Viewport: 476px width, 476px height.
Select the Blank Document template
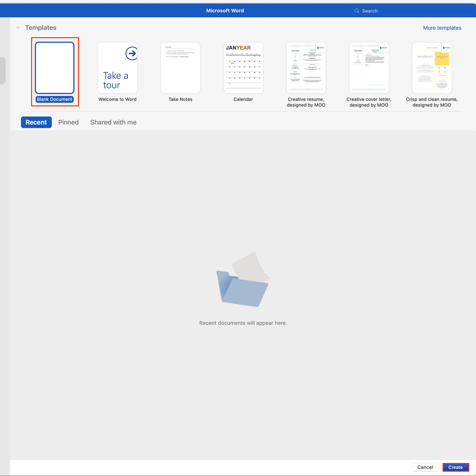(55, 68)
